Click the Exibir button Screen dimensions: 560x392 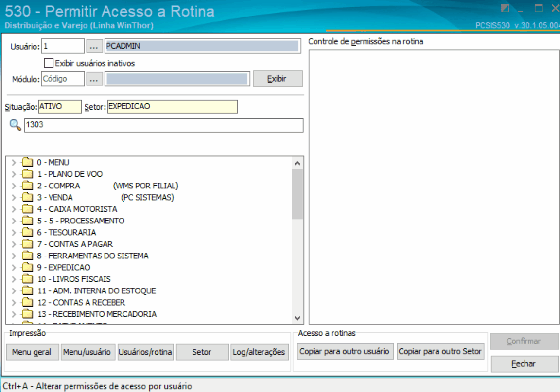[x=278, y=79]
